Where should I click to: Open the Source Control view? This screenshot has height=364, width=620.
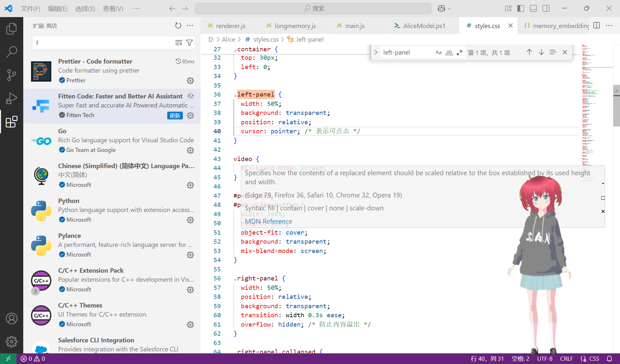tap(12, 75)
